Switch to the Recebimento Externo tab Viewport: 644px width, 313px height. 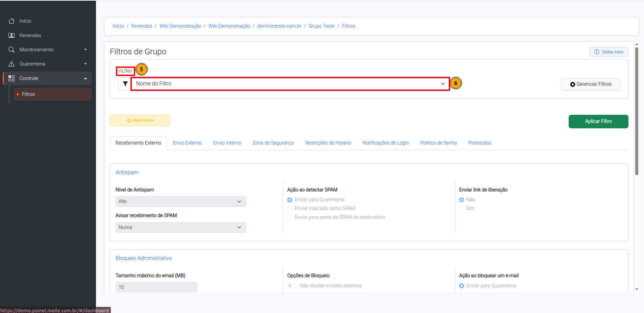point(138,143)
